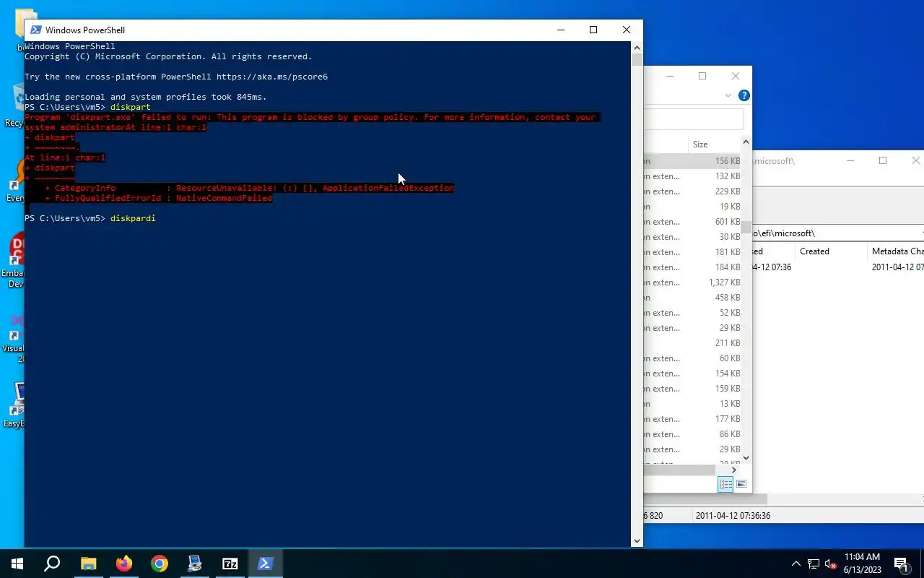
Task: Open File Explorer from the taskbar
Action: (88, 564)
